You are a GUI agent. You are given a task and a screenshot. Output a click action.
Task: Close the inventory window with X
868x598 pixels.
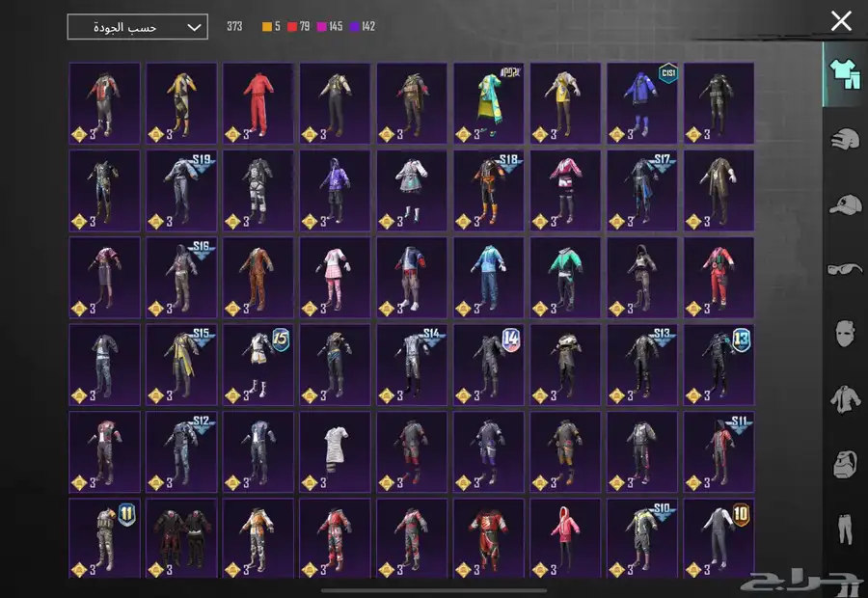[841, 21]
